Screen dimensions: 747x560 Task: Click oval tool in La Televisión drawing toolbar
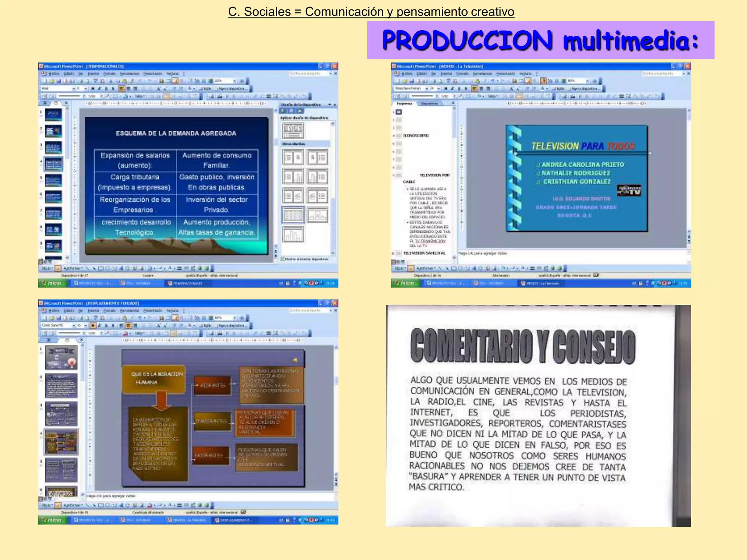point(461,268)
